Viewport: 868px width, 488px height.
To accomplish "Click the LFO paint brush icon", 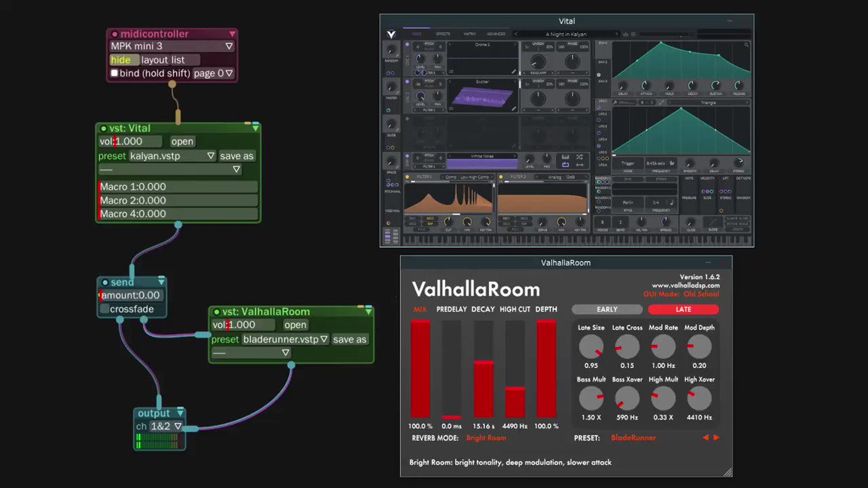I will click(x=615, y=103).
